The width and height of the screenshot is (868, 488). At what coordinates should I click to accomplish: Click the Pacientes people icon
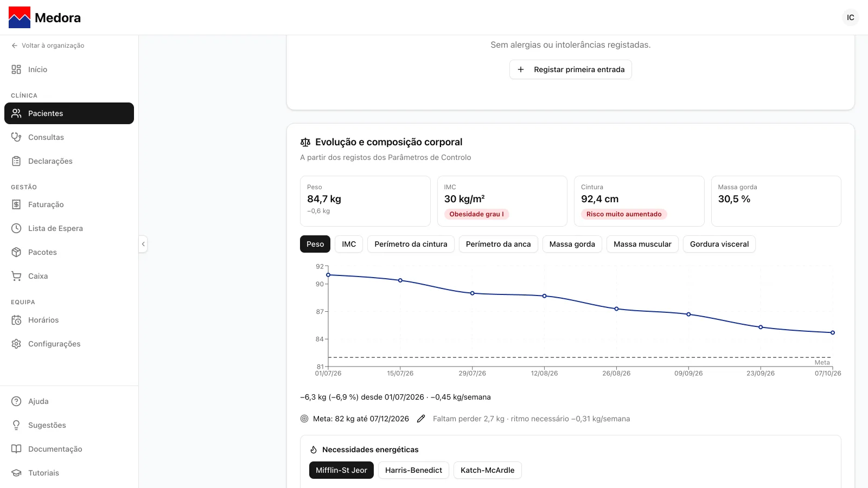pos(16,113)
